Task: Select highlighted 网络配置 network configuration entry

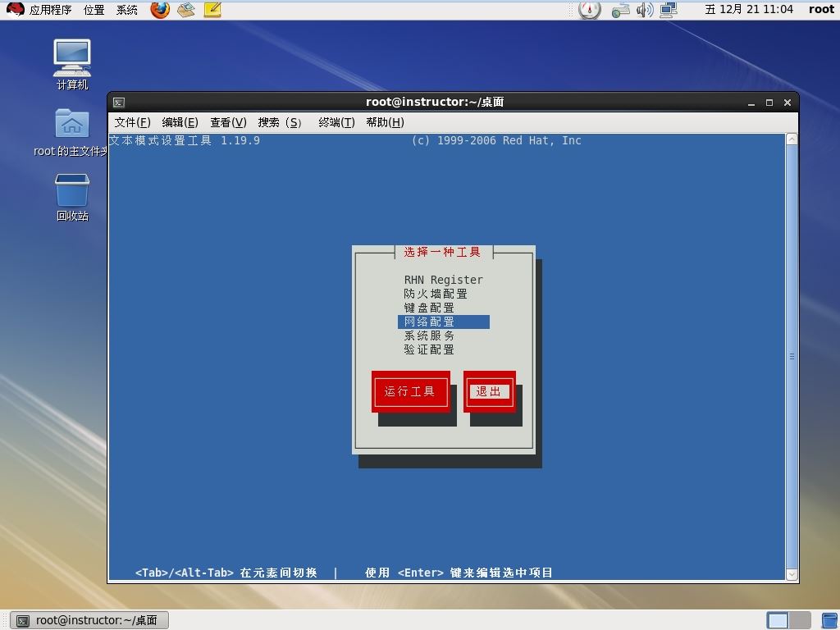Action: [444, 322]
